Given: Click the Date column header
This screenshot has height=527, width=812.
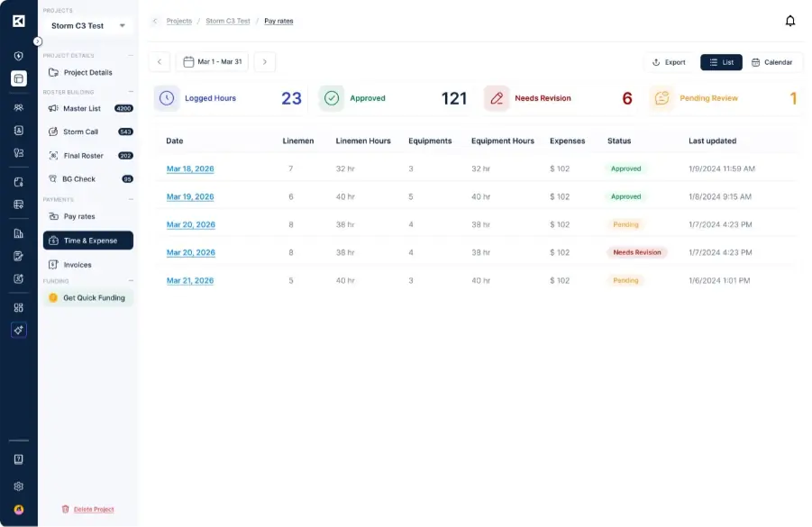Looking at the screenshot, I should (175, 141).
